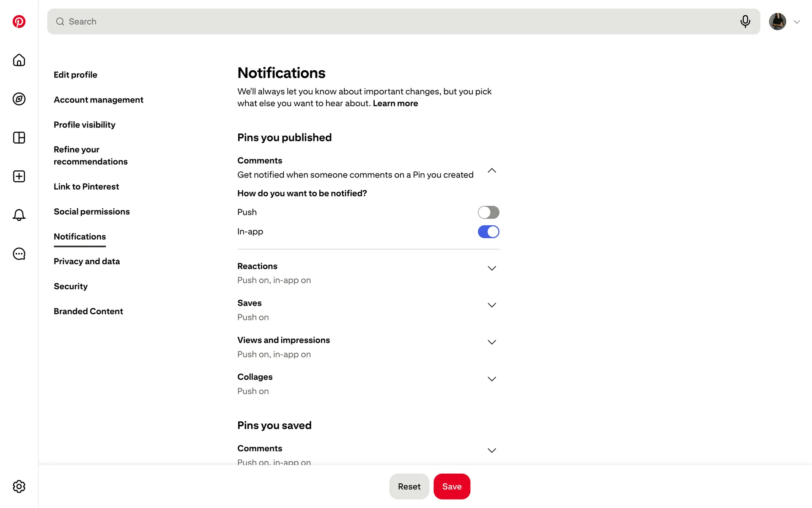The height and width of the screenshot is (508, 812).
Task: Open the boards layout icon
Action: point(19,138)
